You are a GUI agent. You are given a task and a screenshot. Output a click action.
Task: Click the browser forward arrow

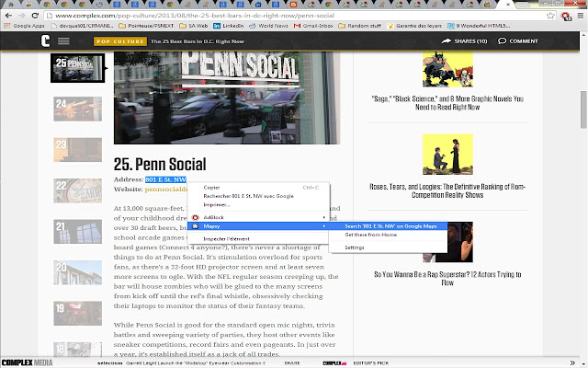(22, 16)
